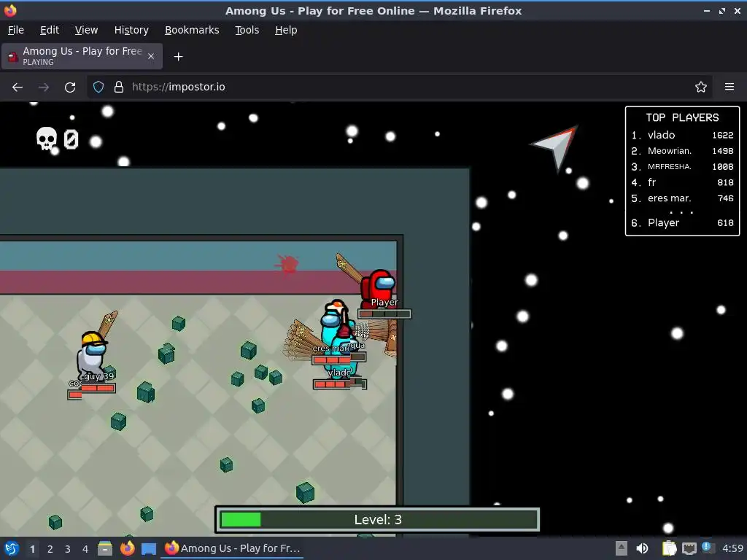
Task: Select the Among Us taskbar window button
Action: point(233,548)
